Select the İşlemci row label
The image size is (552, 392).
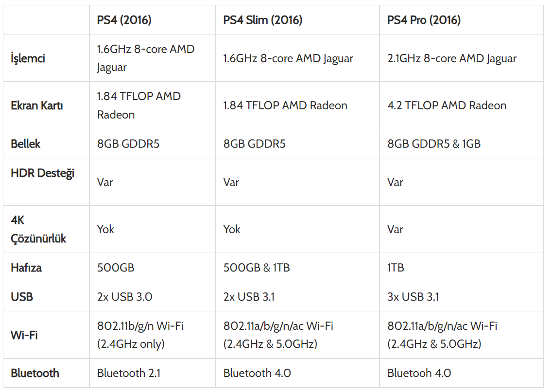[x=28, y=58]
